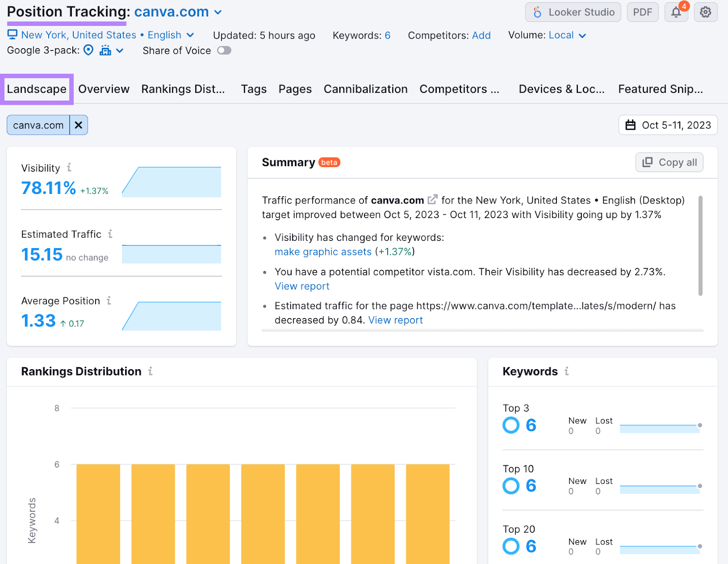Click the desktop device icon beside New York

12,35
